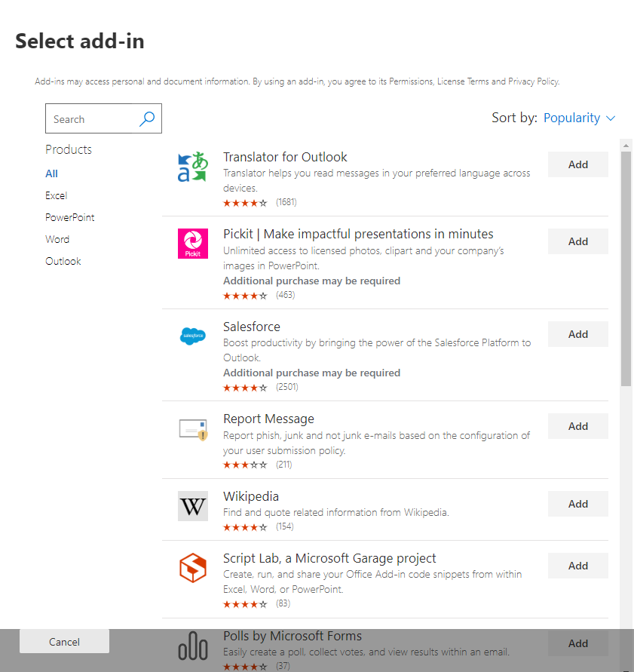
Task: Add the Salesforce add-in
Action: tap(577, 334)
